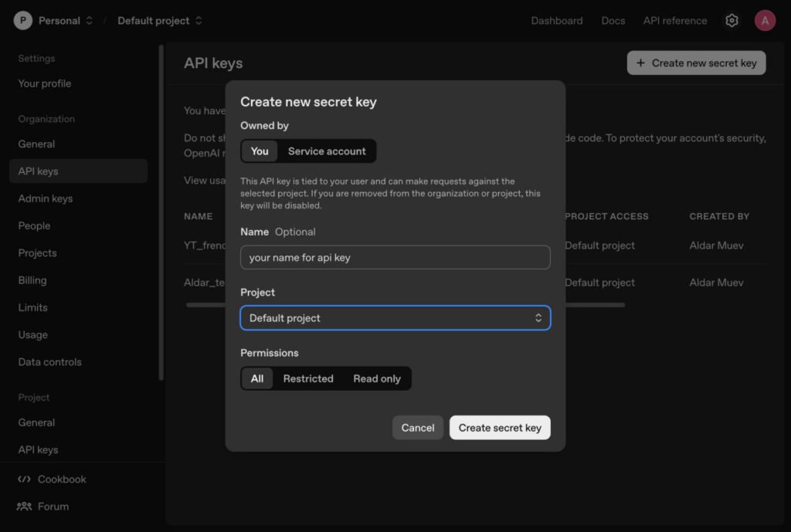Screen dimensions: 791x532
Task: Open Admin keys sidebar item
Action: point(46,198)
